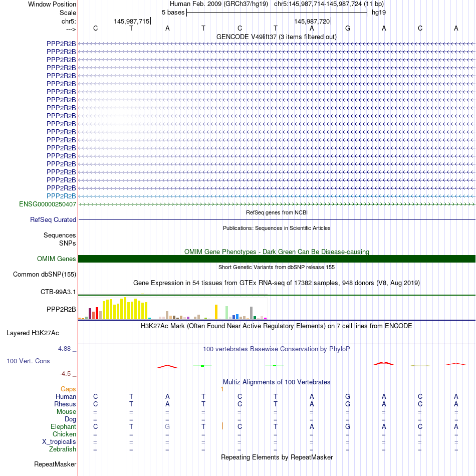Click the Zebrafish species row label
This screenshot has height=476, width=476.
pos(63,449)
